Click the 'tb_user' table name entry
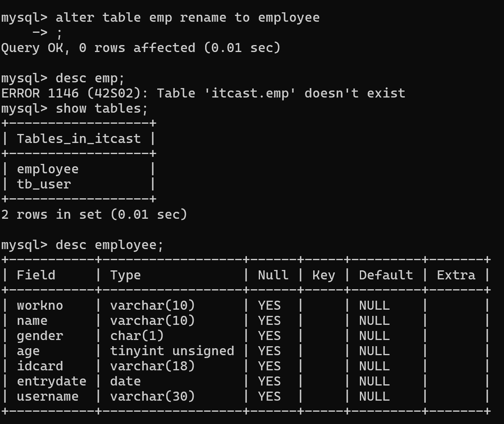 [x=44, y=184]
